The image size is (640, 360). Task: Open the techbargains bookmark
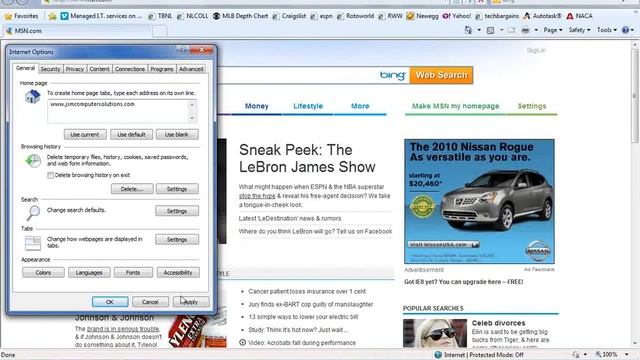(497, 16)
